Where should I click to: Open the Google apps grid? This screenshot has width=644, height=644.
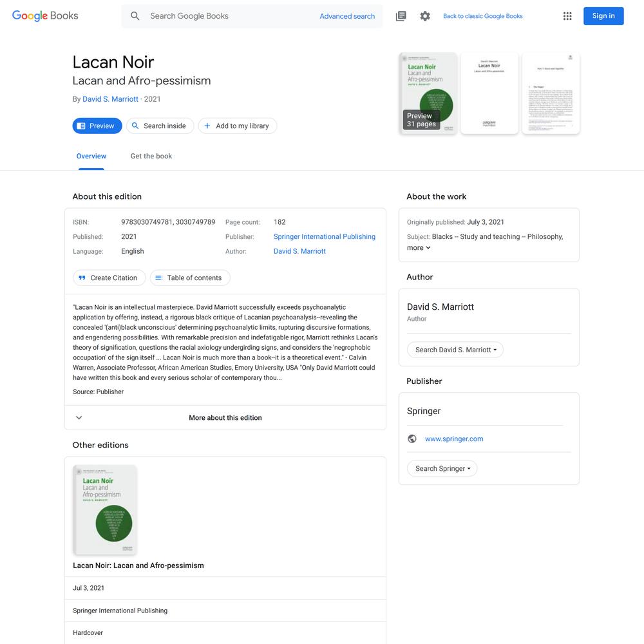tap(567, 16)
